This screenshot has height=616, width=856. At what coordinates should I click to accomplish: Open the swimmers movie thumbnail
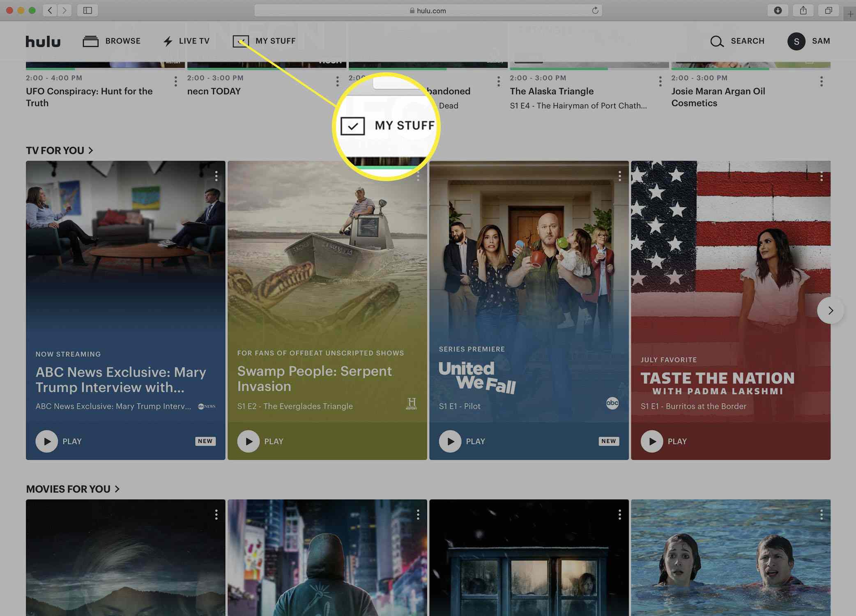(x=731, y=558)
